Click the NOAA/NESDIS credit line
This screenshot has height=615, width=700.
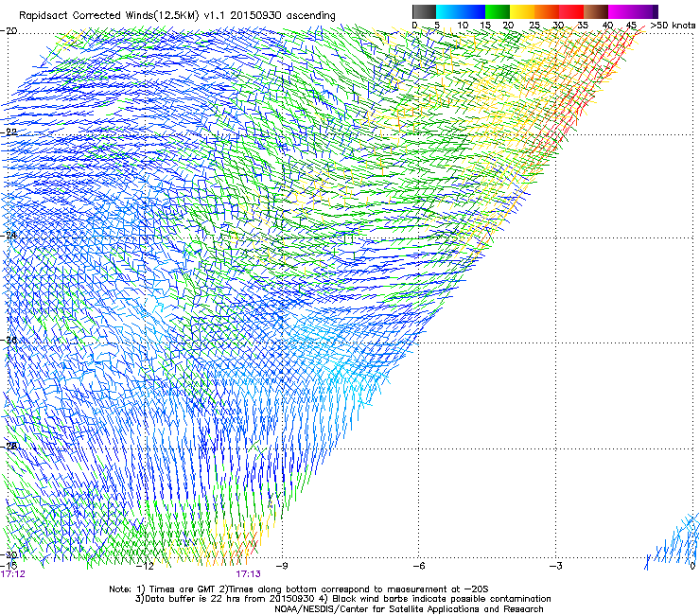[x=409, y=609]
